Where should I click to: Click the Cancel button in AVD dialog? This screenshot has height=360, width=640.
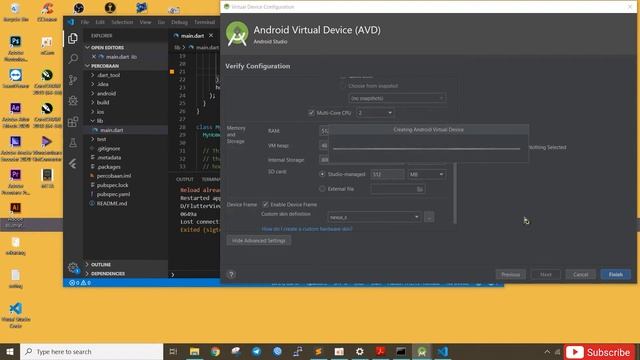coord(580,274)
